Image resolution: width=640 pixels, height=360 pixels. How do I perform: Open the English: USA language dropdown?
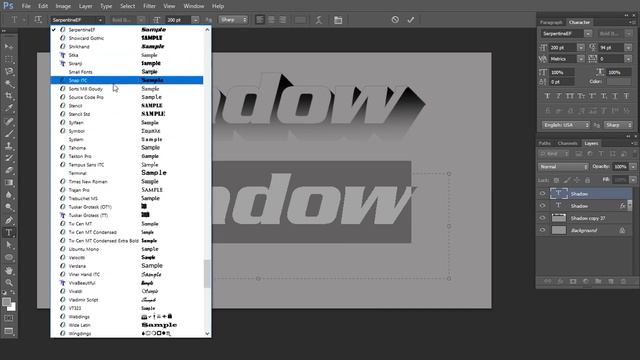pos(566,125)
